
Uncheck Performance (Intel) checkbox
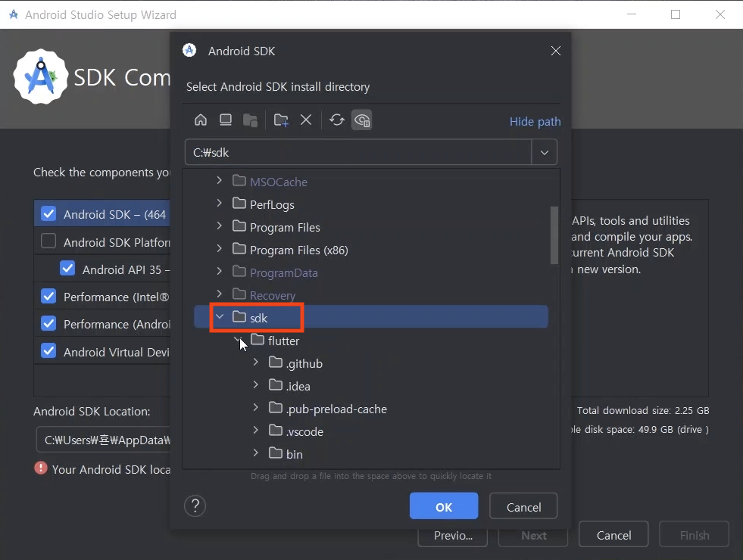click(48, 296)
